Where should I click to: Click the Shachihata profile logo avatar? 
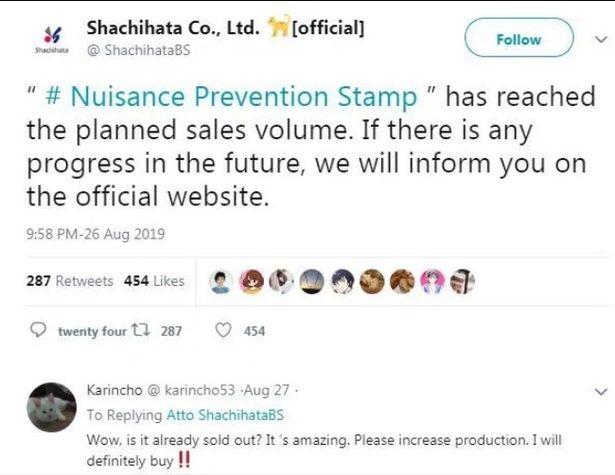pos(52,38)
